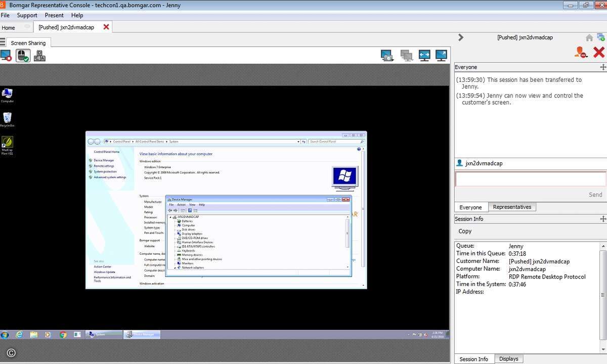Screen dimensions: 607x364
Task: Stop screen sharing with monitor stop icon
Action: pyautogui.click(x=6, y=56)
